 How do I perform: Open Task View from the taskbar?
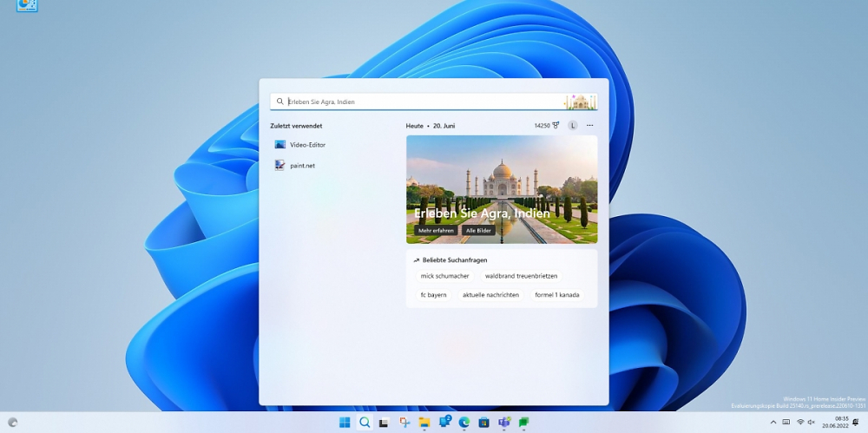click(385, 423)
